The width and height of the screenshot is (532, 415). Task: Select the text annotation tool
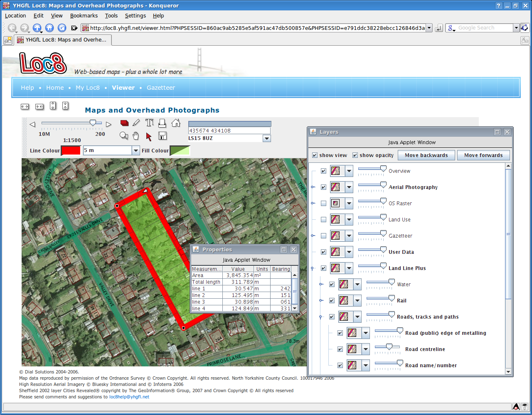[x=150, y=123]
